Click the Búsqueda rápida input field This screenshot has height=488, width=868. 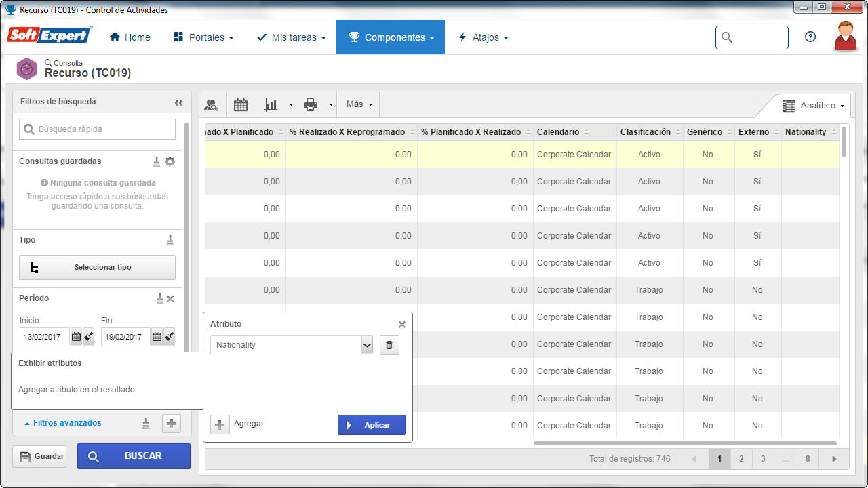tap(97, 129)
